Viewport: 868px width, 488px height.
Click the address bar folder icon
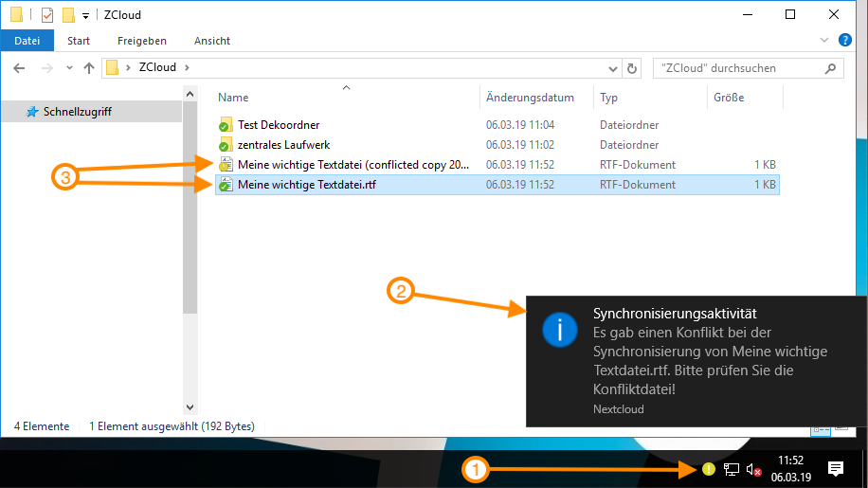(x=113, y=67)
